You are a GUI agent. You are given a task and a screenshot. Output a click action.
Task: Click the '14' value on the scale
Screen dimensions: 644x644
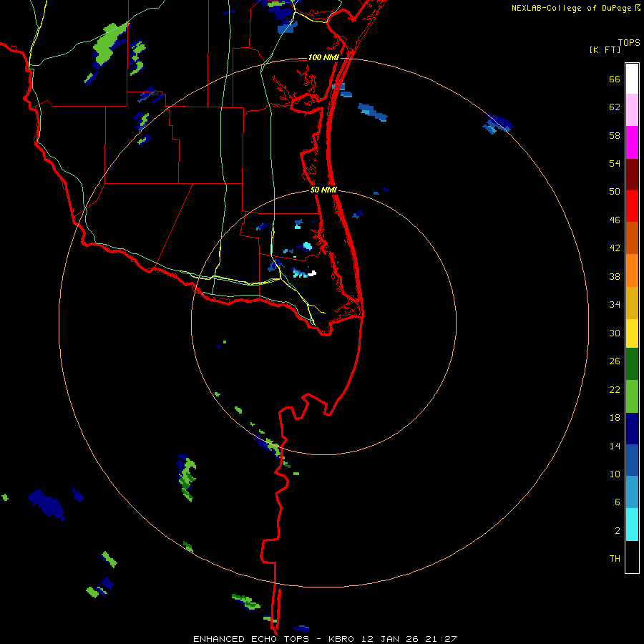pos(615,446)
